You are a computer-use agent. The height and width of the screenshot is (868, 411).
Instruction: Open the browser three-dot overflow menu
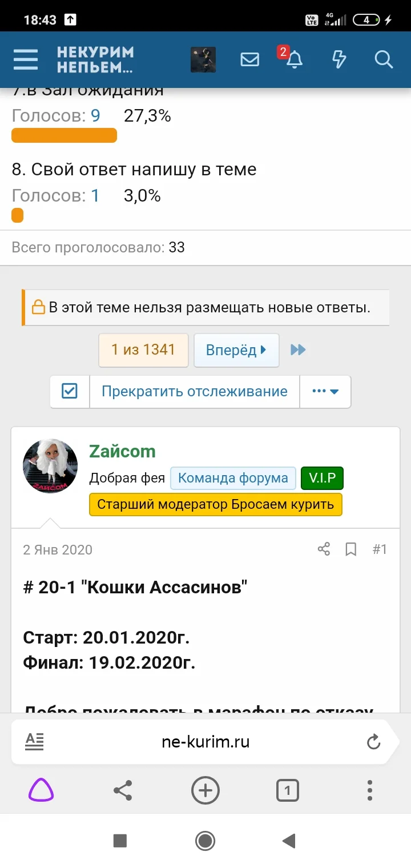tap(369, 791)
